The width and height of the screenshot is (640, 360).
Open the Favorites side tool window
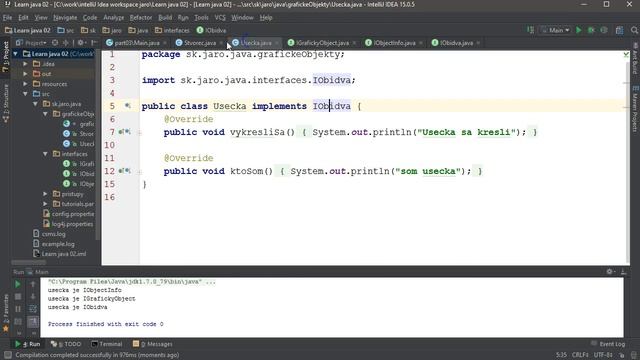(x=5, y=313)
